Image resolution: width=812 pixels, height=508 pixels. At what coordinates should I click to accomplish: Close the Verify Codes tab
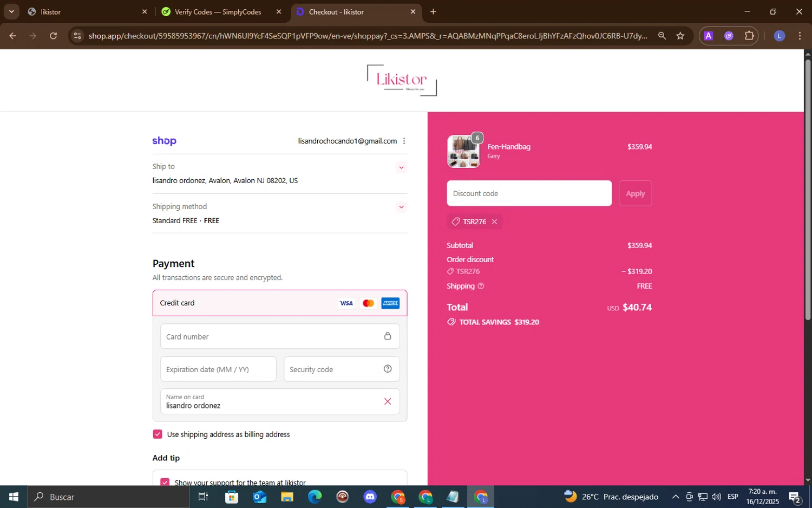coord(279,11)
